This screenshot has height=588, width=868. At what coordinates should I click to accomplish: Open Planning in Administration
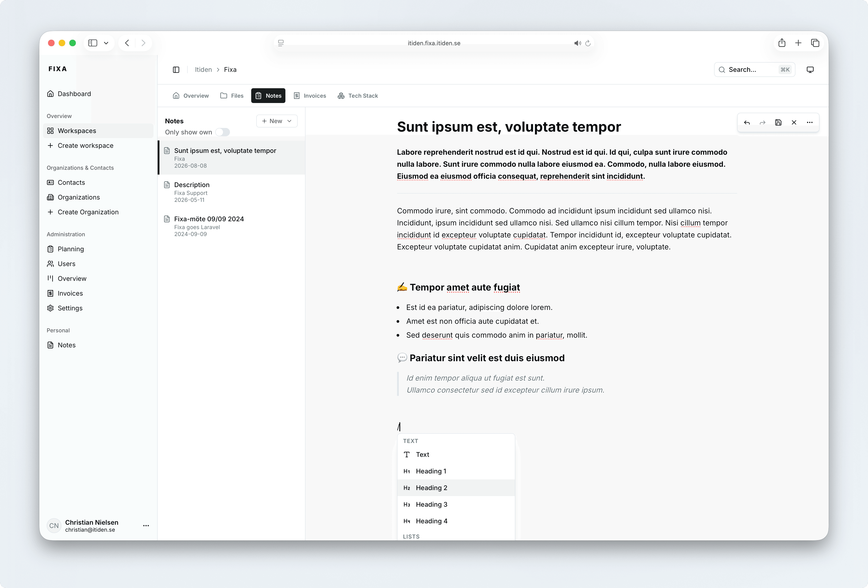pyautogui.click(x=98, y=249)
